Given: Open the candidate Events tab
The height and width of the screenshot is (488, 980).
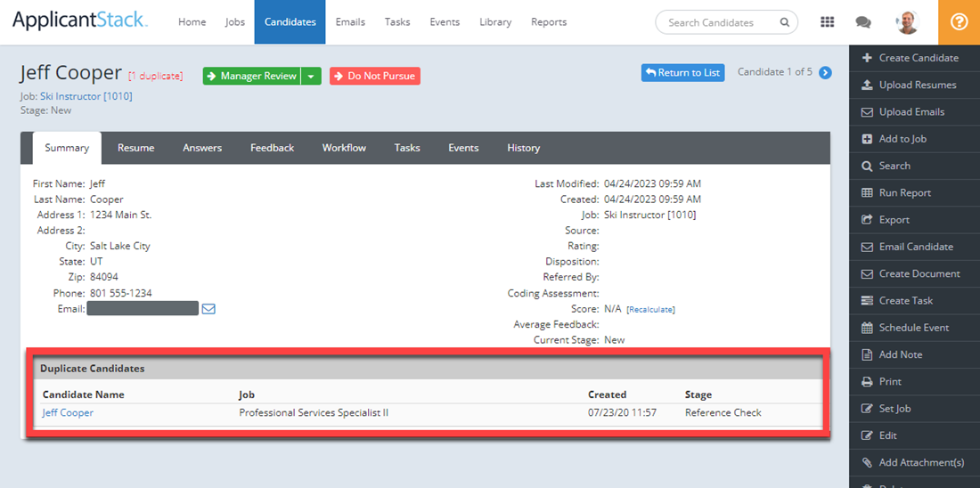Looking at the screenshot, I should point(464,148).
